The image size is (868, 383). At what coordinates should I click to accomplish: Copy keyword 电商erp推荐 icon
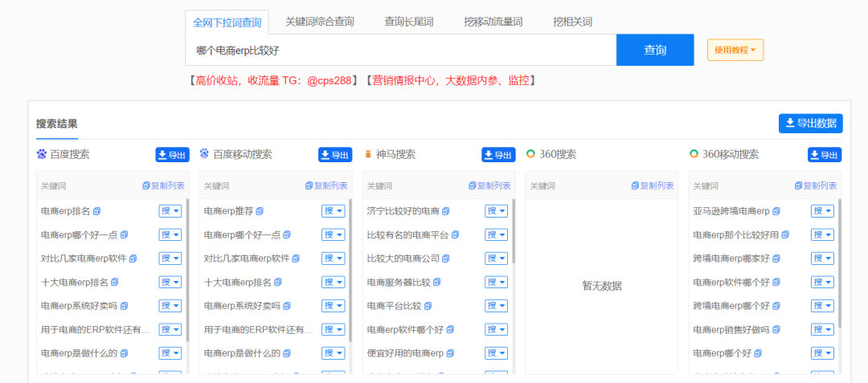click(x=260, y=211)
